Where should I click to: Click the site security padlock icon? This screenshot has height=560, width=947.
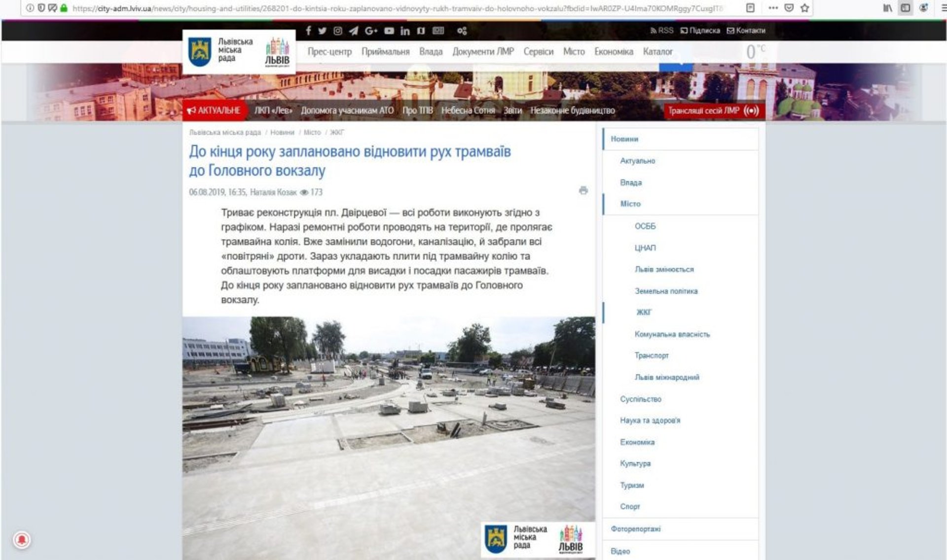[x=64, y=8]
